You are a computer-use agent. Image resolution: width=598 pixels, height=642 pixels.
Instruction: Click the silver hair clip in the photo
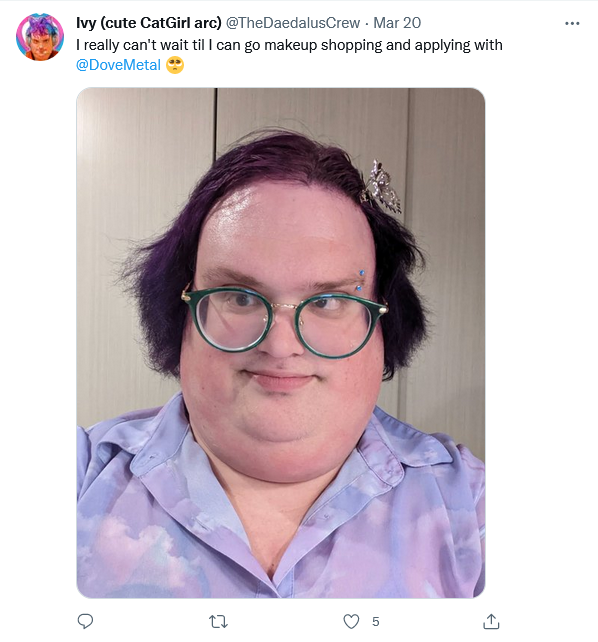pyautogui.click(x=381, y=187)
